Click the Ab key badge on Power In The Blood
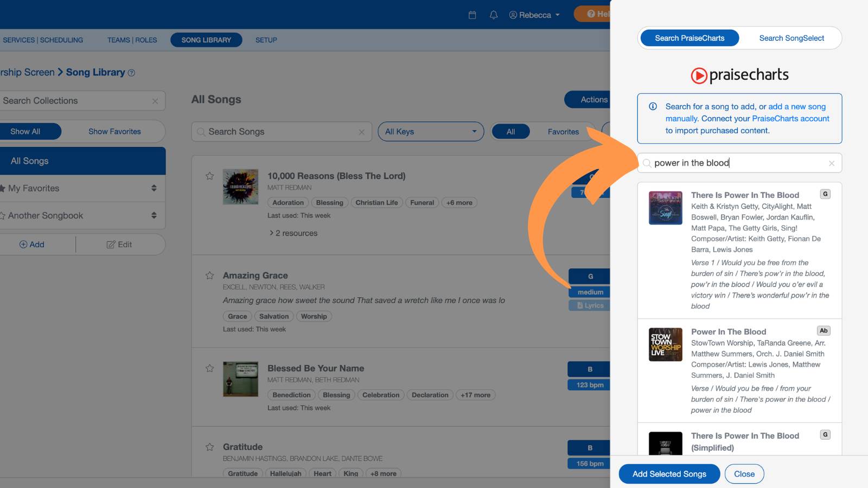868x488 pixels. click(824, 331)
